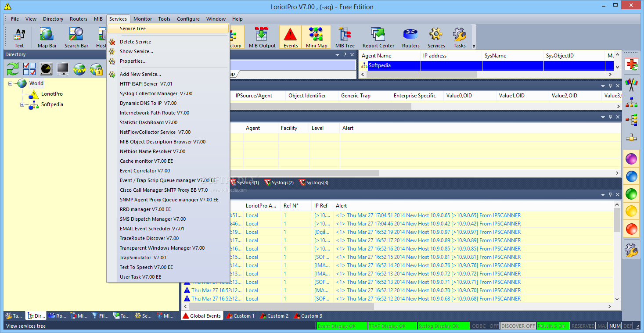
Task: Open the MIB Output panel
Action: (x=262, y=37)
